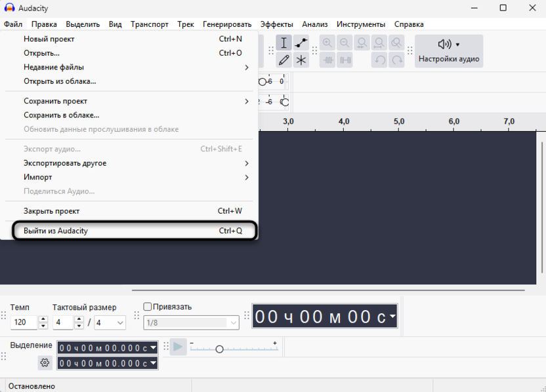Select the Multi-tool asterisk icon
546x392 pixels.
pos(301,60)
